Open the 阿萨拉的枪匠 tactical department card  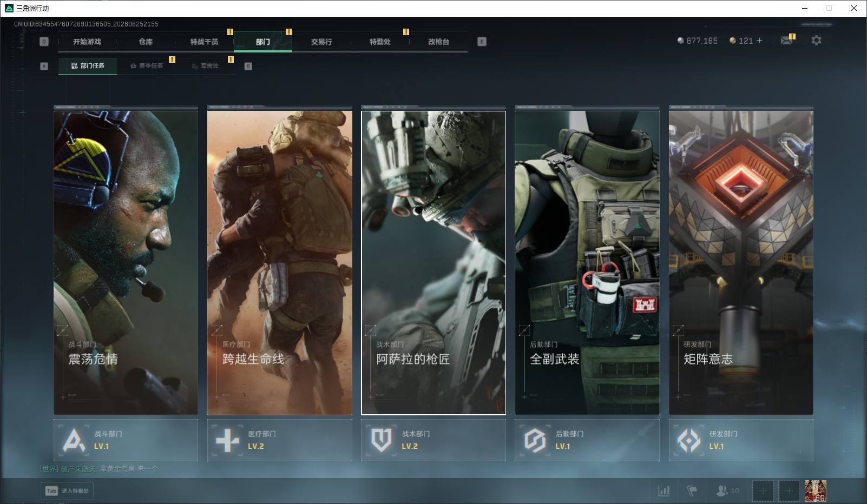pos(433,263)
